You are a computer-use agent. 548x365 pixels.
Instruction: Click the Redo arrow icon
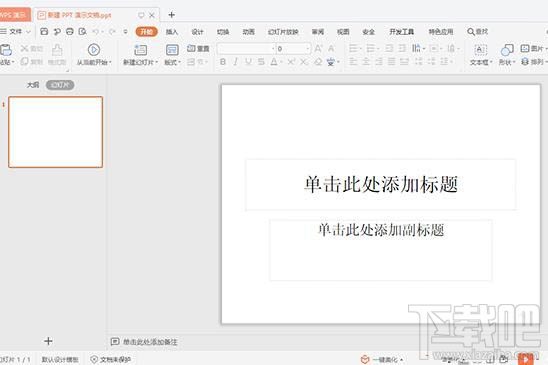pos(112,31)
